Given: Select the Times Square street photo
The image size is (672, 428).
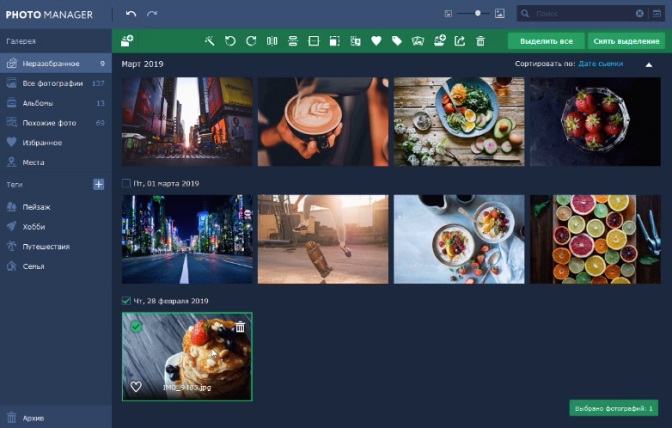Looking at the screenshot, I should pyautogui.click(x=187, y=121).
